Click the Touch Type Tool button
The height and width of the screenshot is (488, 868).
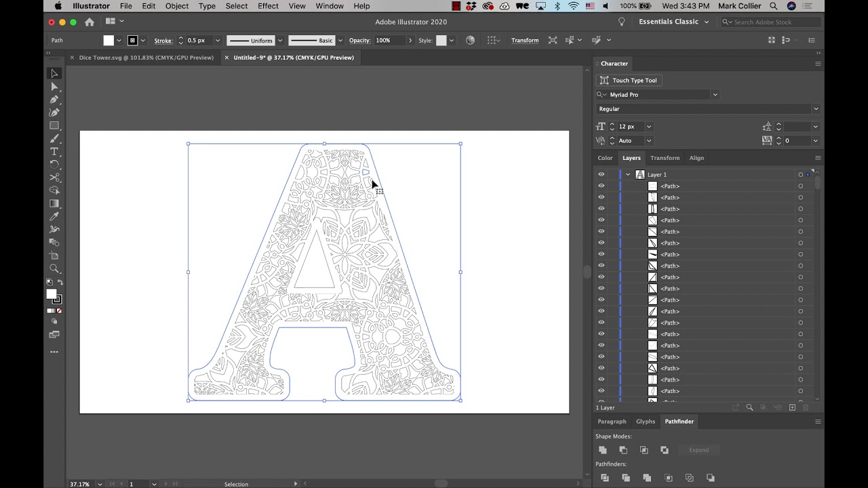pyautogui.click(x=628, y=80)
